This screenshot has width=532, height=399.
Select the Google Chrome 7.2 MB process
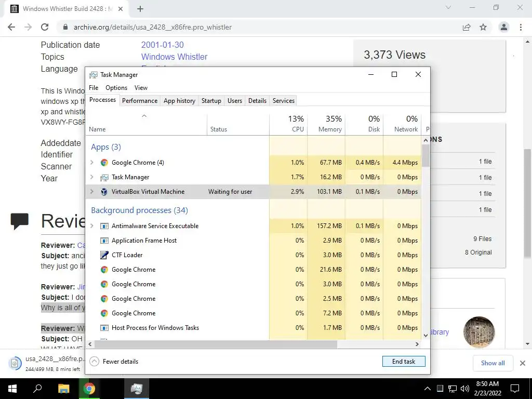[x=253, y=313]
